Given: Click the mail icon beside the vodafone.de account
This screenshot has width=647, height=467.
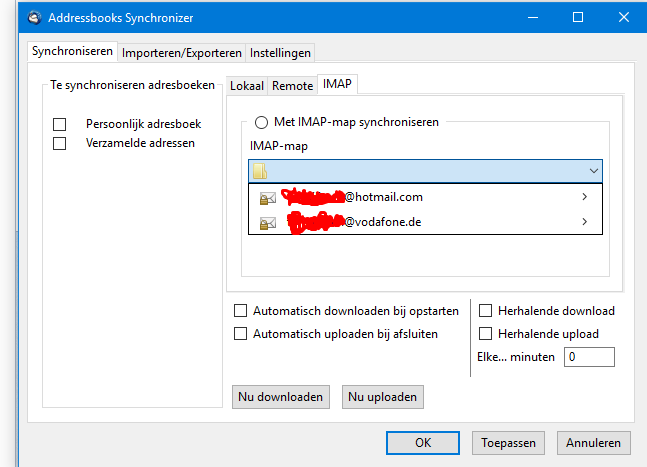Looking at the screenshot, I should click(267, 223).
